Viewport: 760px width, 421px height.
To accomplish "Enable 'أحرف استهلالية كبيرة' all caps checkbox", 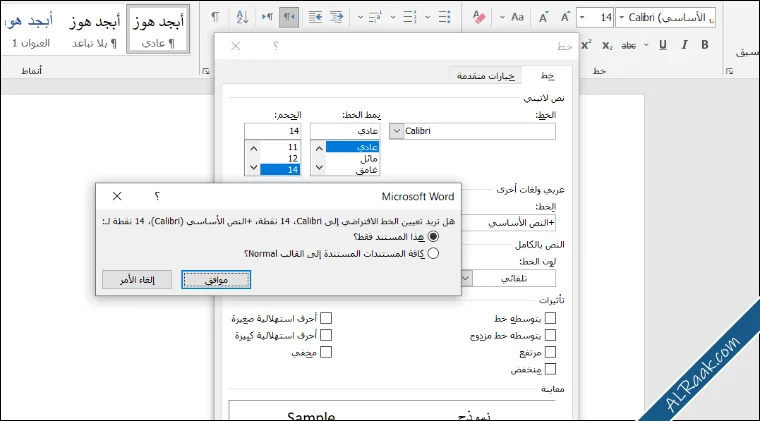I will click(x=326, y=335).
